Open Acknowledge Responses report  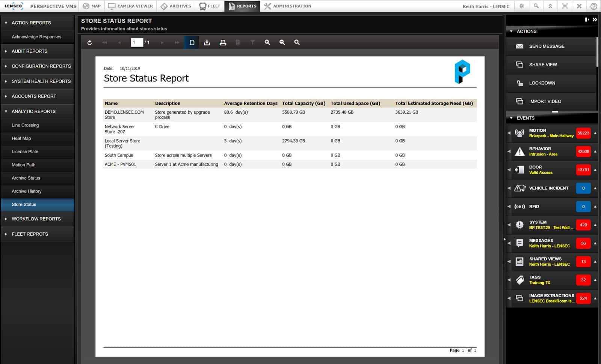pos(36,37)
